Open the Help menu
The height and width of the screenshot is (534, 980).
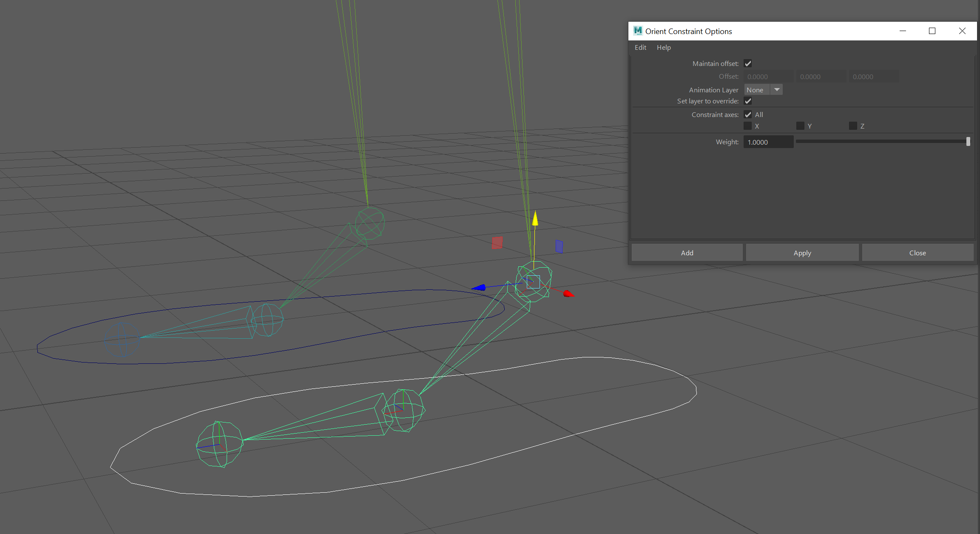pyautogui.click(x=664, y=47)
